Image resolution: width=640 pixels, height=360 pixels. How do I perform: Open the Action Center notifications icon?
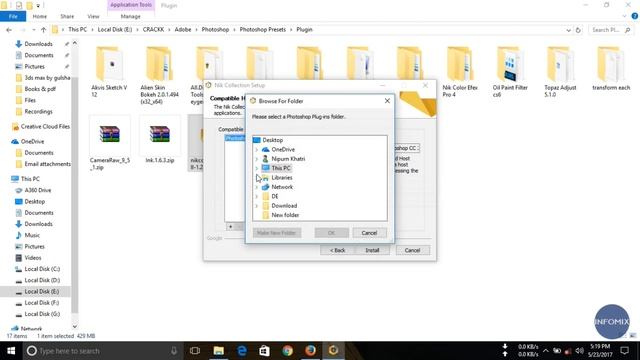point(624,351)
